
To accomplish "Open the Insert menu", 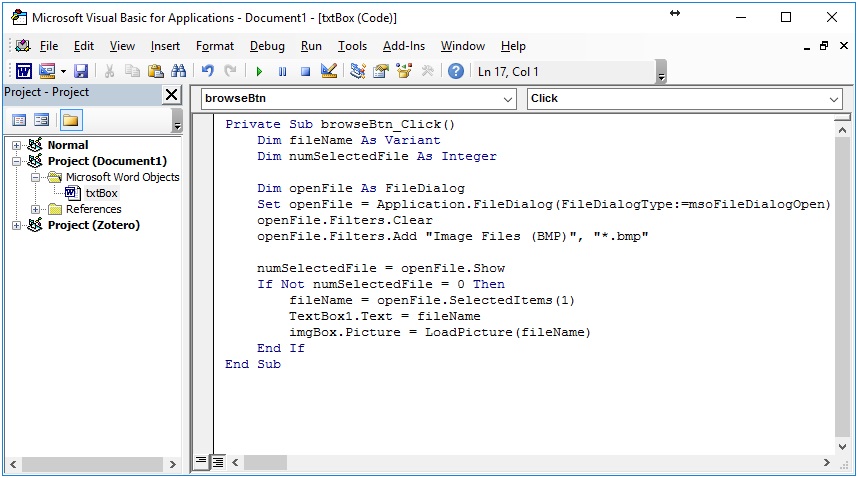I will coord(165,46).
